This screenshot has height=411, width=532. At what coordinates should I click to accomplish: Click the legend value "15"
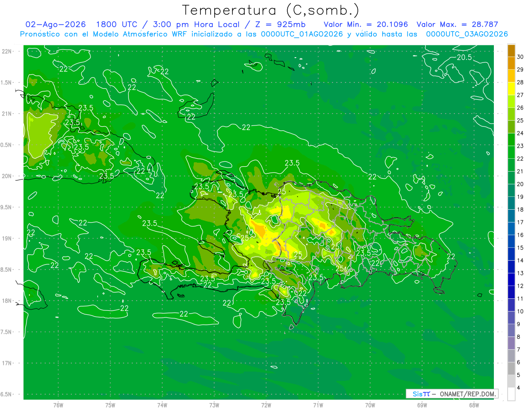tap(520, 247)
